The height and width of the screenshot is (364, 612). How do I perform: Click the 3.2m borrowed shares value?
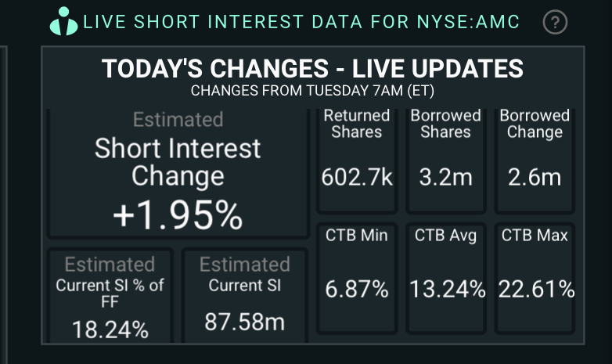(445, 178)
